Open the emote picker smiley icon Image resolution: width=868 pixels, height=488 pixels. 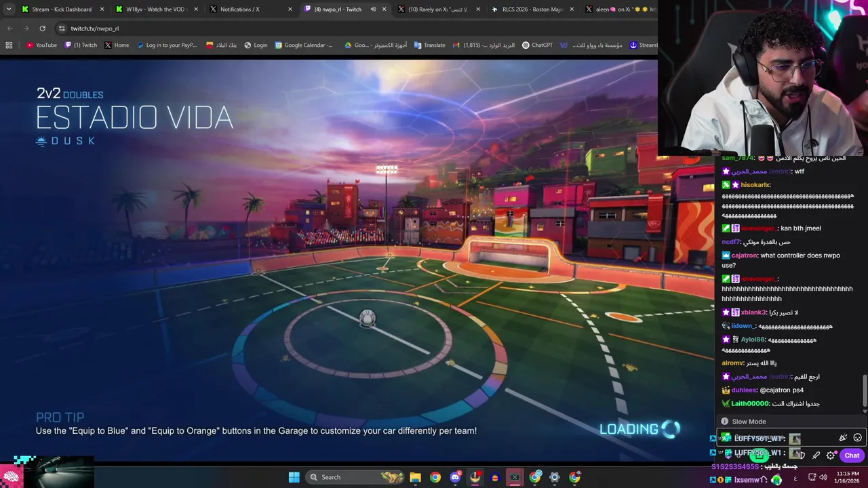(x=857, y=438)
